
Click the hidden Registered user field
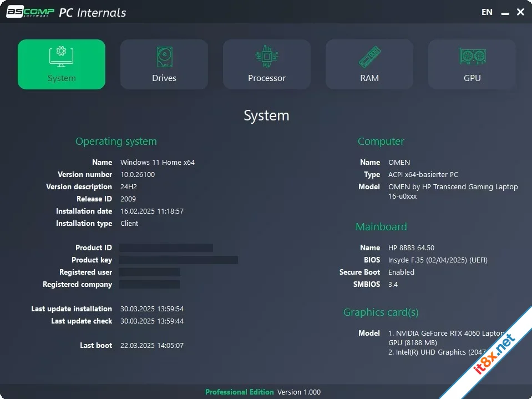point(149,272)
